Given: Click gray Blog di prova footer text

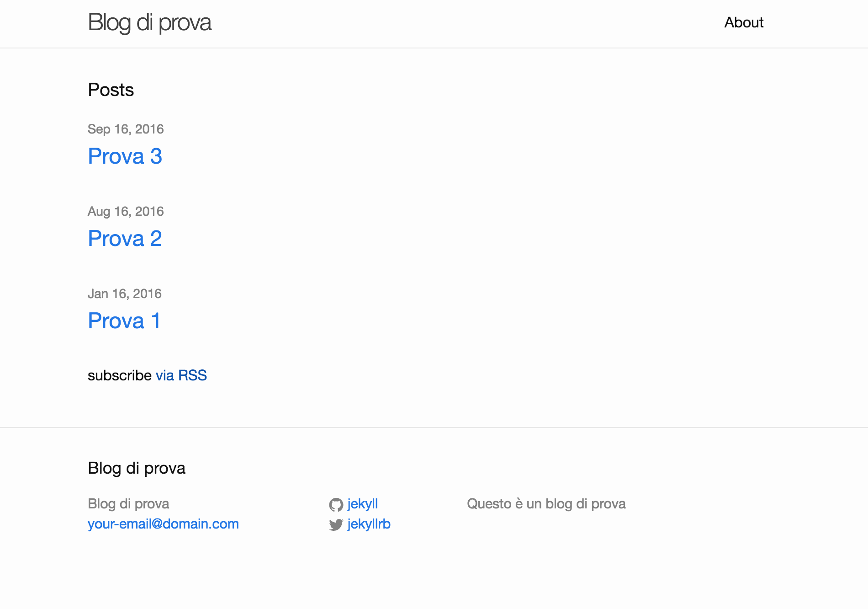Looking at the screenshot, I should coord(128,504).
